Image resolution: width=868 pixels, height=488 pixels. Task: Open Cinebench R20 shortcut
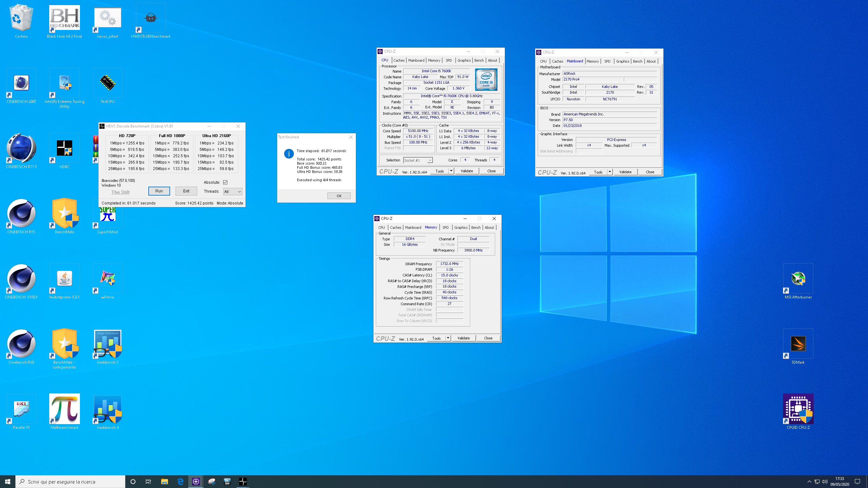[21, 347]
